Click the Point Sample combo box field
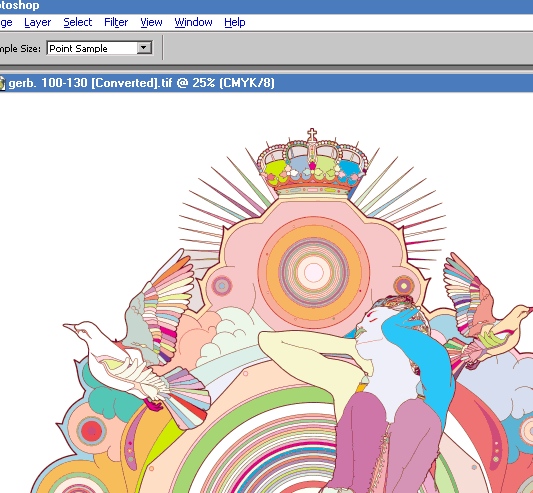This screenshot has height=493, width=533. (x=99, y=48)
